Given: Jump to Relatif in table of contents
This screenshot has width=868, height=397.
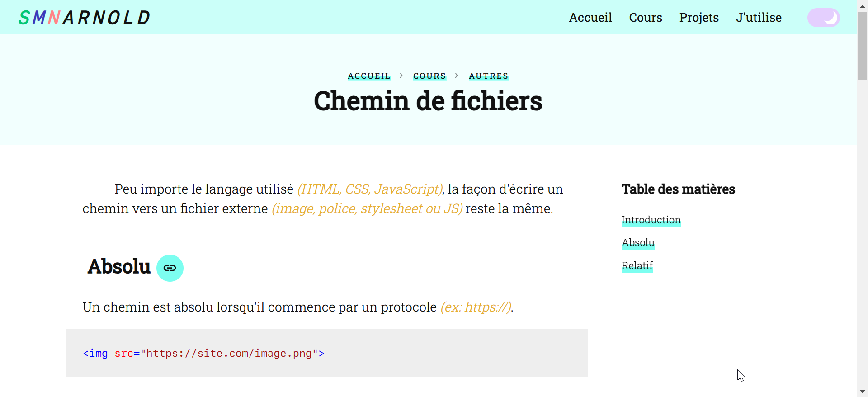Looking at the screenshot, I should [x=637, y=266].
